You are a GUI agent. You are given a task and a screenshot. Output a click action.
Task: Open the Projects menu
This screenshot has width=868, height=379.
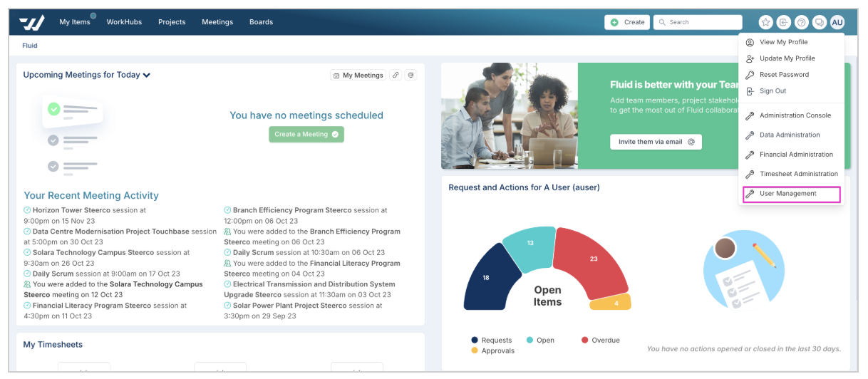tap(172, 22)
